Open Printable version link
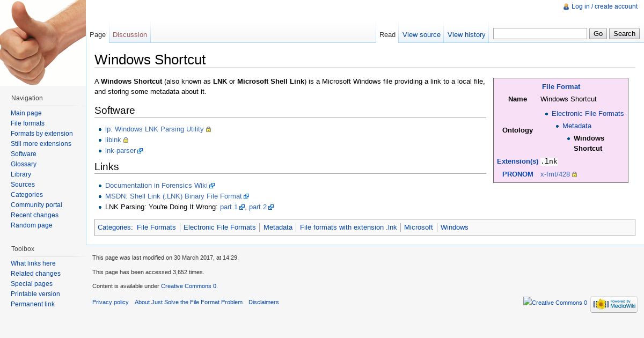 pos(35,294)
